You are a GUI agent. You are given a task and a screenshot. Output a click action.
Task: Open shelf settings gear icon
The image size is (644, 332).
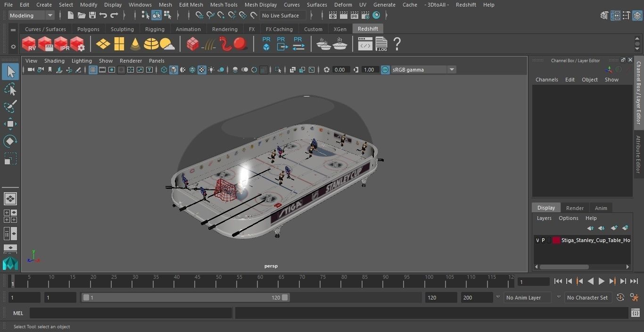pyautogui.click(x=13, y=46)
